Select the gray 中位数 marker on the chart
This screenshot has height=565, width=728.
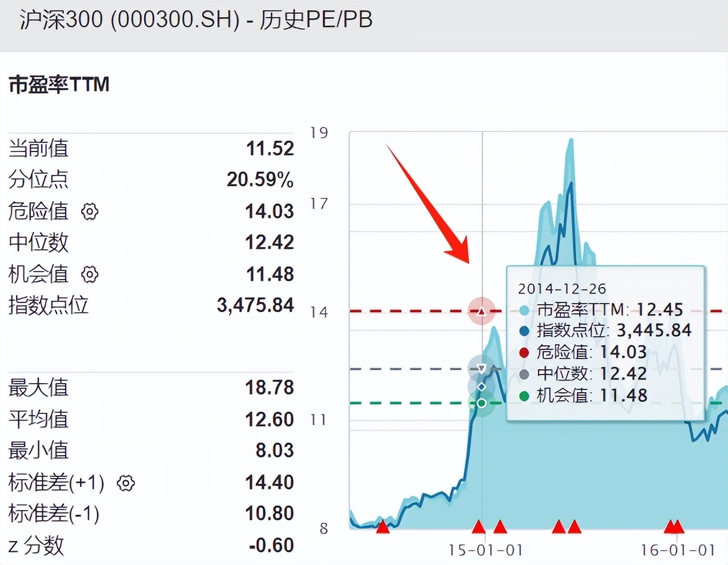pos(481,367)
